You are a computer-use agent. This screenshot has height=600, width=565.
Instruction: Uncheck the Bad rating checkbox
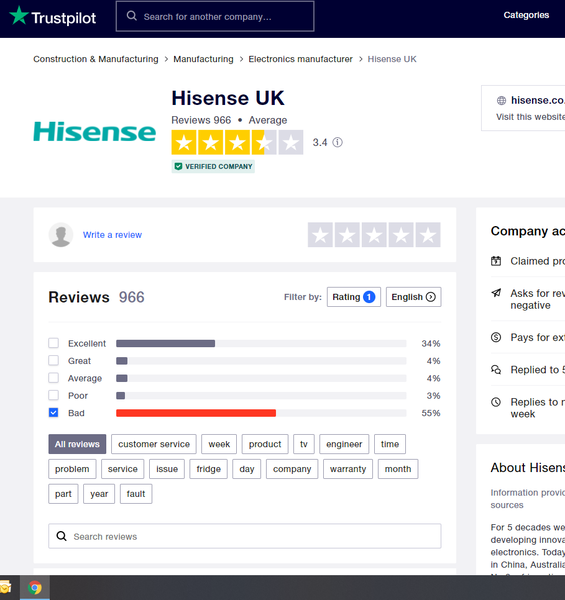(x=54, y=412)
